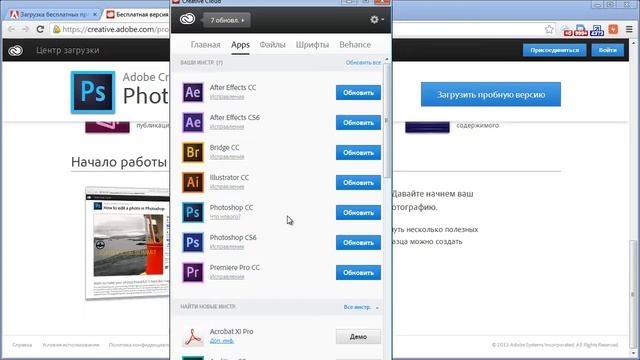This screenshot has height=360, width=640.
Task: Open 'Что нового?' link under Photoshop CC
Action: [x=225, y=217]
